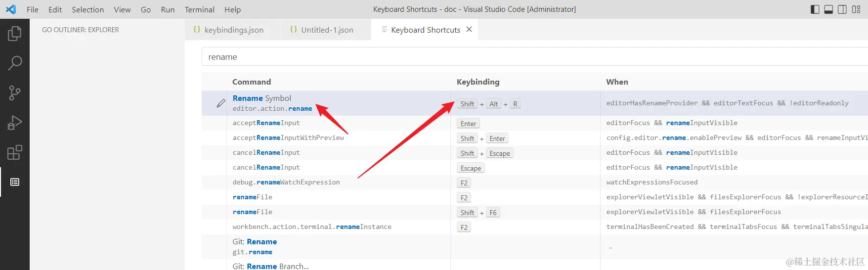Switch to the Untitled-1.json tab
The height and width of the screenshot is (270, 868).
[x=326, y=30]
